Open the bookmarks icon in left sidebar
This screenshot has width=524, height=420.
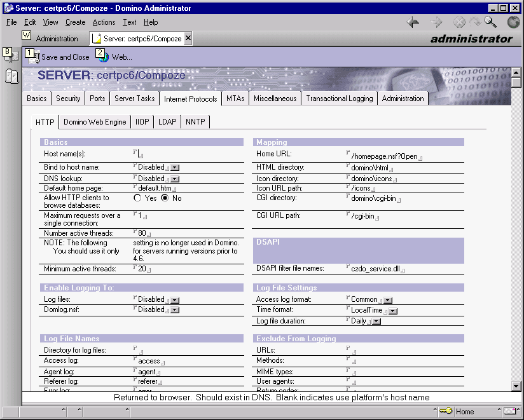(10, 56)
